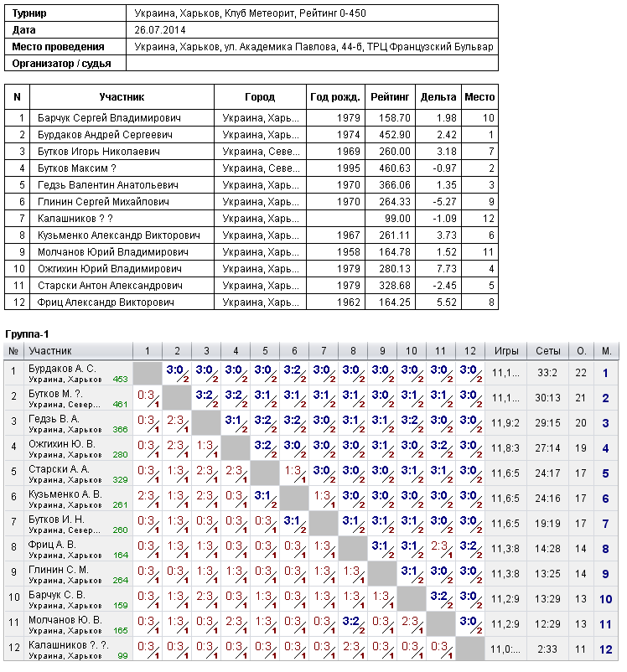Click Бутков М. ?. in group grid
The height and width of the screenshot is (672, 627).
click(x=56, y=394)
